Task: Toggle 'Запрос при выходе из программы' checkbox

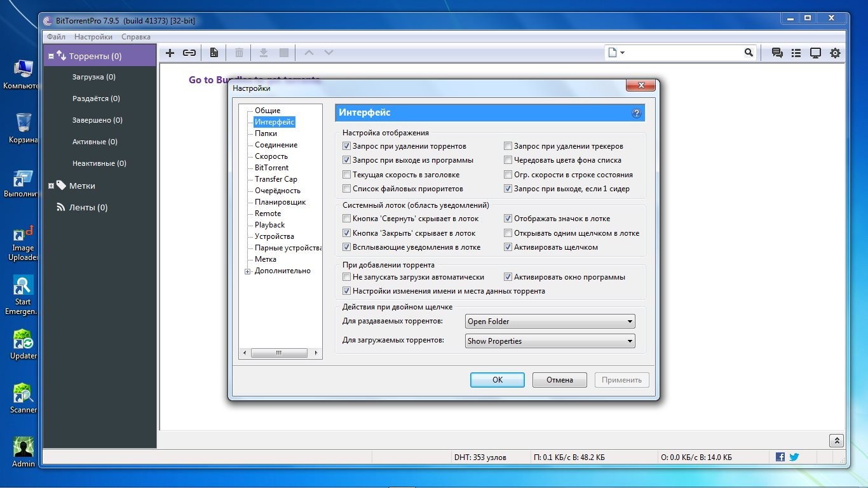Action: point(346,160)
